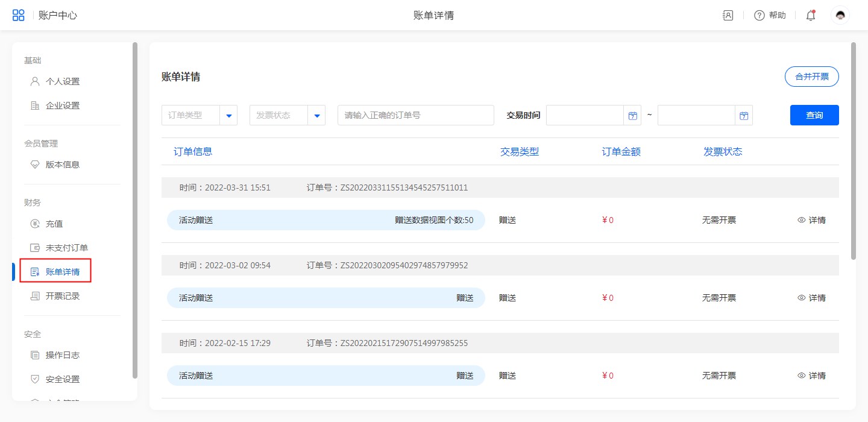Click the 合并开票 button

pyautogui.click(x=811, y=77)
